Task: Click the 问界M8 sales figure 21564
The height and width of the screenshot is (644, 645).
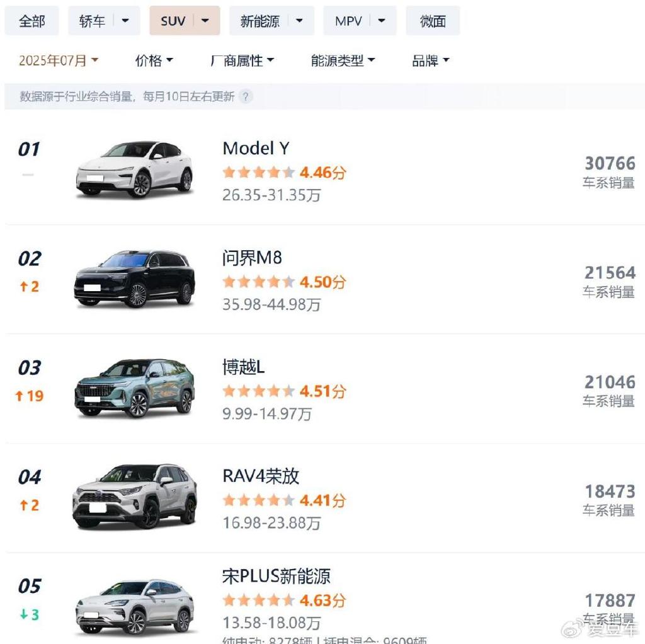Action: click(x=610, y=273)
